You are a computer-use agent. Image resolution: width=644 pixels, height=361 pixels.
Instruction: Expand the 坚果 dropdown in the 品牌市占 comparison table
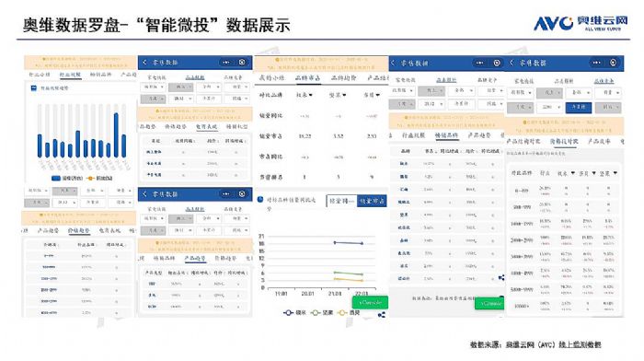tap(338, 95)
